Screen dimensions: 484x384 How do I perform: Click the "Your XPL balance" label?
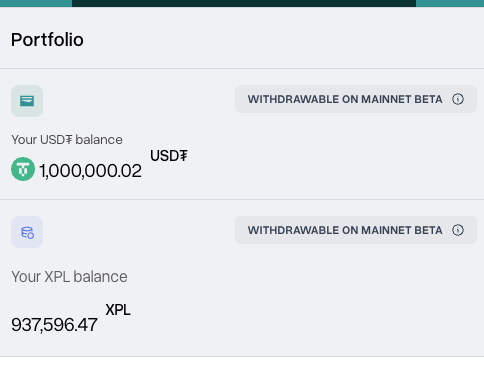[x=69, y=277]
